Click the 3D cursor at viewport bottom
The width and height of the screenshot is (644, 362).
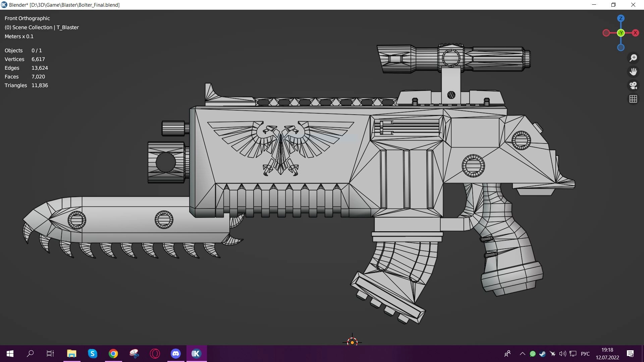click(x=352, y=342)
